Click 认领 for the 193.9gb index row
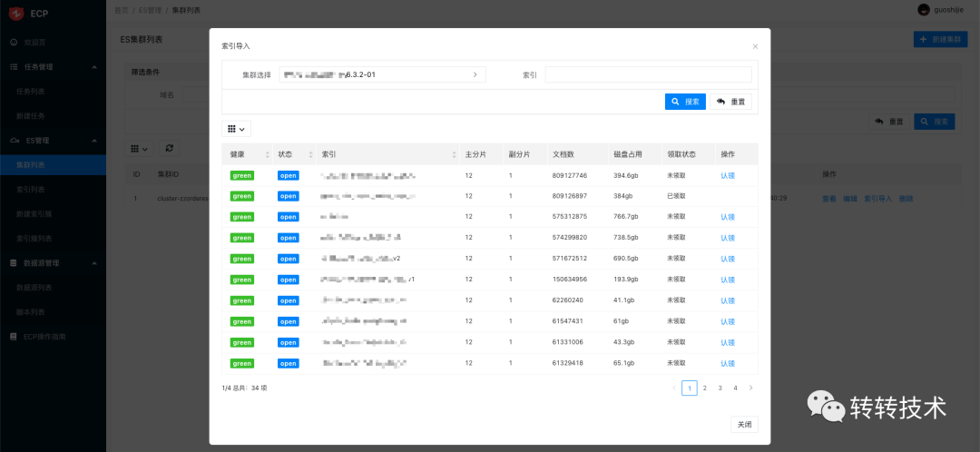This screenshot has width=980, height=452. pyautogui.click(x=728, y=280)
